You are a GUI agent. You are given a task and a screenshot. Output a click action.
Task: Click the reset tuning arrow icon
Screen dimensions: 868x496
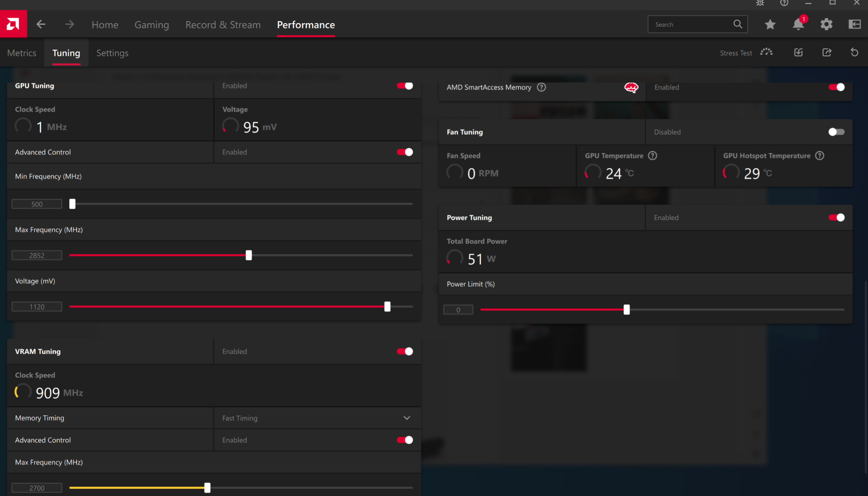854,52
